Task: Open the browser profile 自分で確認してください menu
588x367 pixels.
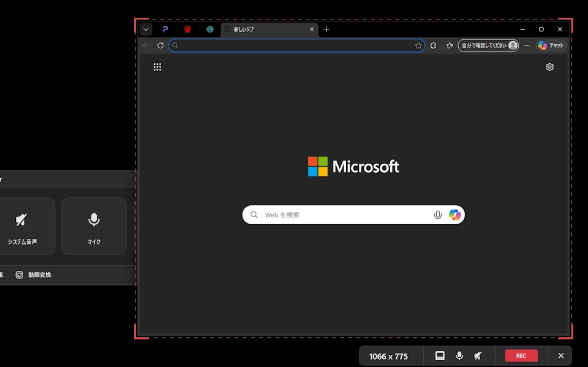Action: click(x=488, y=45)
